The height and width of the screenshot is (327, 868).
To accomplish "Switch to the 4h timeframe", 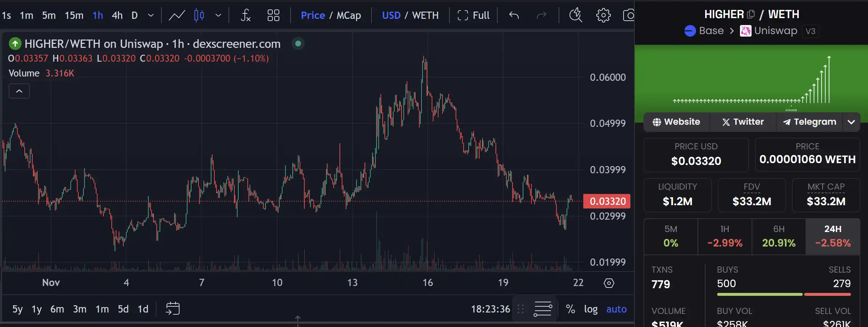I will pos(117,15).
